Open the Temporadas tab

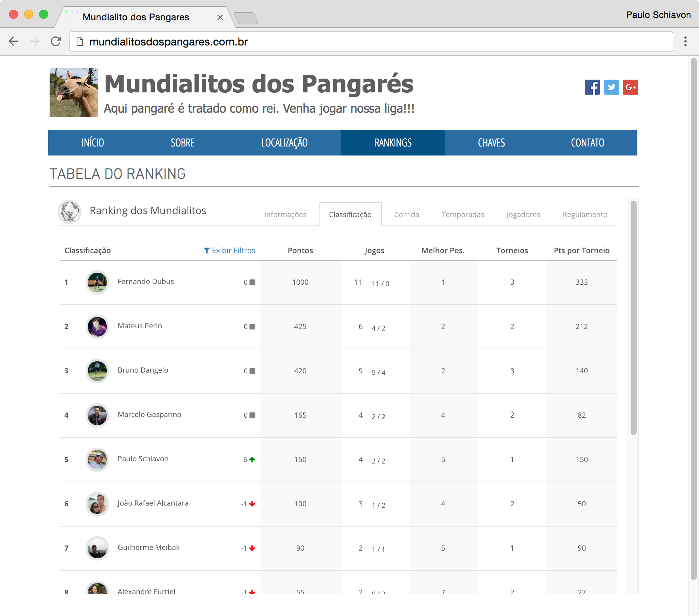click(x=463, y=214)
